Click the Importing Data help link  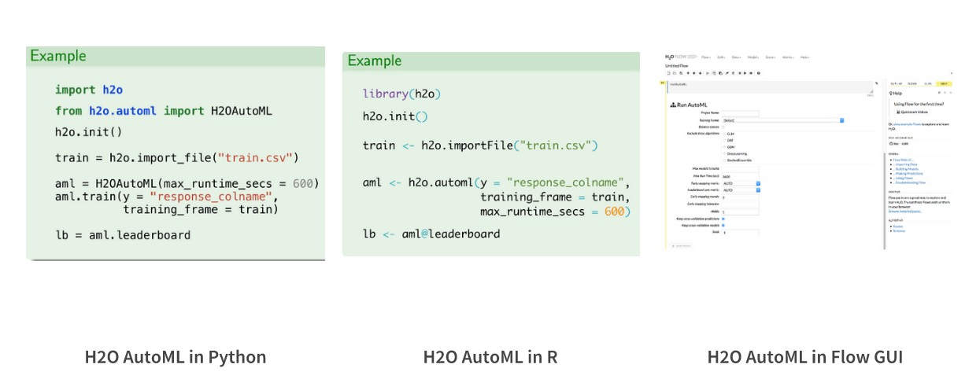pos(905,164)
